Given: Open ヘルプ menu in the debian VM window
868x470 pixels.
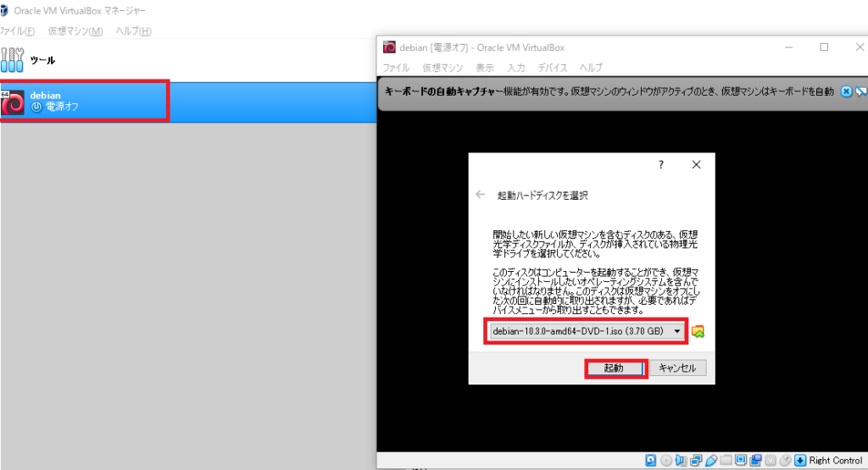Looking at the screenshot, I should point(591,68).
